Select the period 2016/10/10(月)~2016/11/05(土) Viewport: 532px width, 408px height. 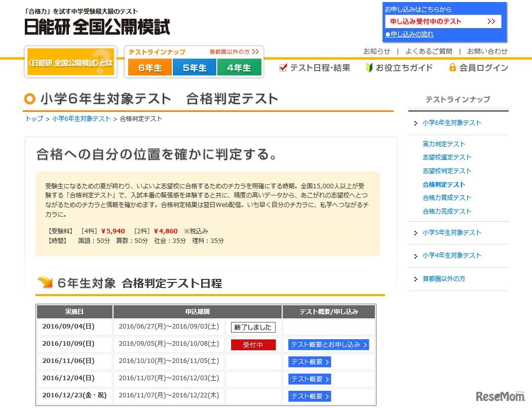(x=169, y=361)
